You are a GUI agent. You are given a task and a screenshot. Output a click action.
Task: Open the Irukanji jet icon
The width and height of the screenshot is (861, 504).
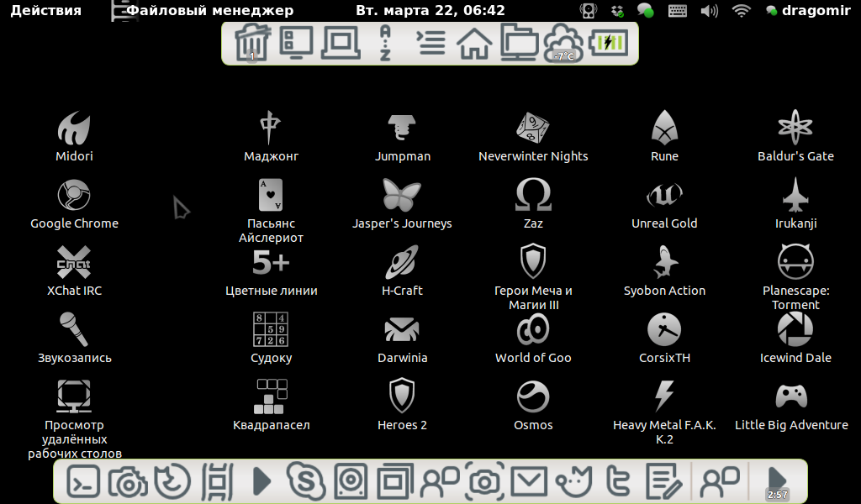[x=795, y=195]
